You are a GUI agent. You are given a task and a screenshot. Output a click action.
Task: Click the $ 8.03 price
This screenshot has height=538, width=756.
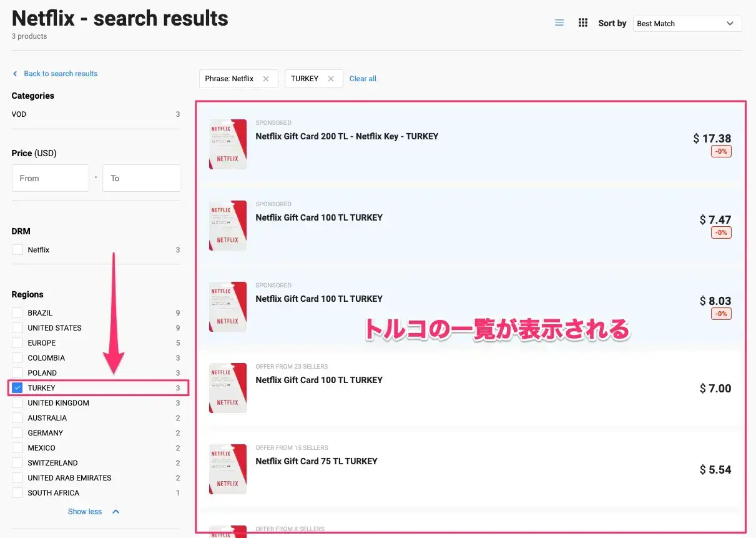tap(715, 301)
